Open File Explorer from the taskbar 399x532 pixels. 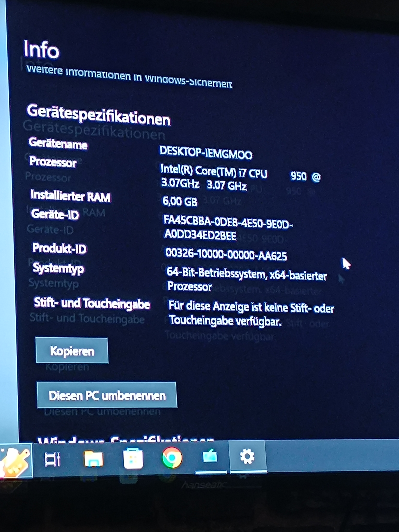94,459
